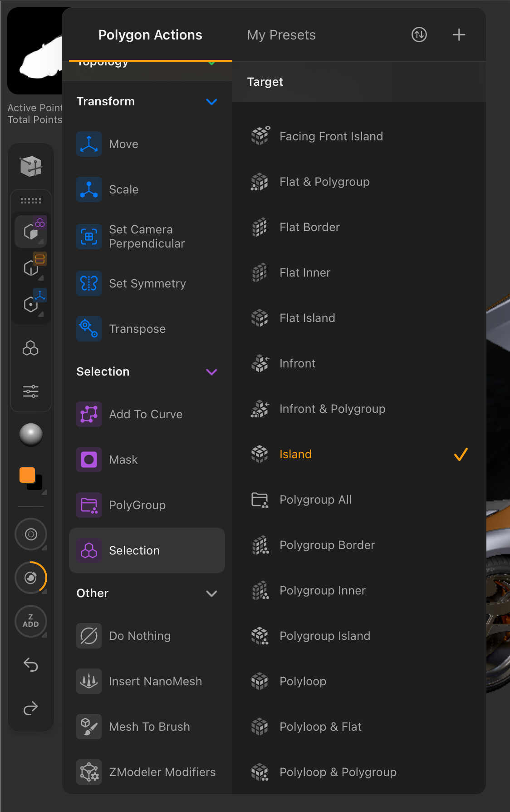Select the highlighted Selection action row
Screen dimensions: 510x812
pyautogui.click(x=147, y=550)
